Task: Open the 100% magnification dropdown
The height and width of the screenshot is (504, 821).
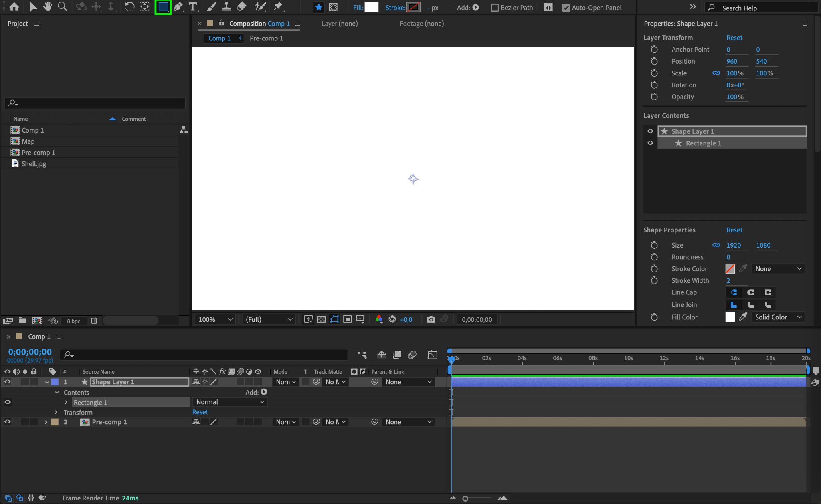Action: click(x=215, y=319)
